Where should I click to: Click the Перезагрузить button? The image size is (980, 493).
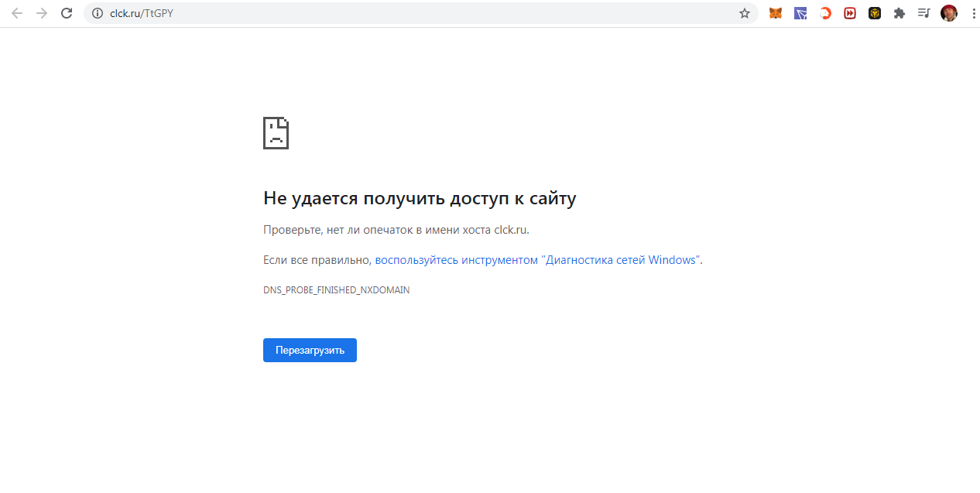pyautogui.click(x=310, y=350)
